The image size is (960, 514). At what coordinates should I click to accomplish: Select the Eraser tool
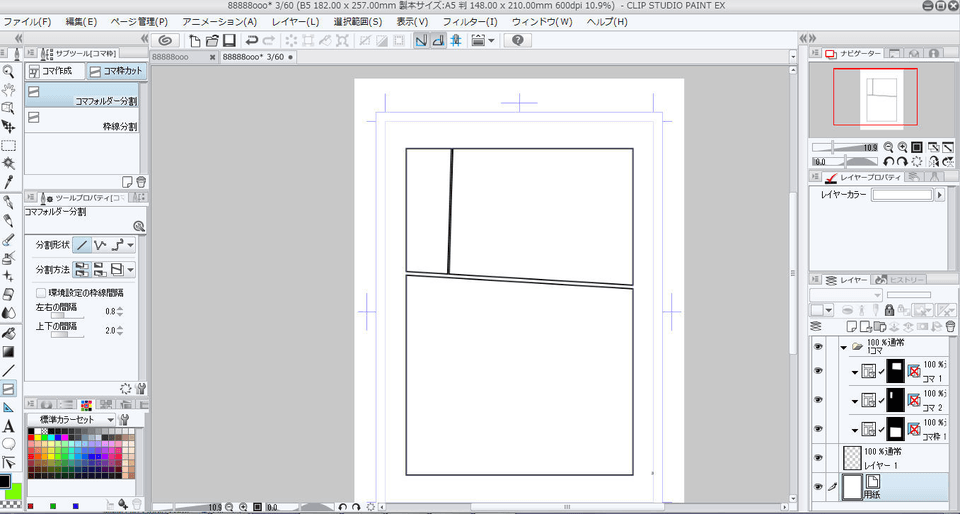point(8,293)
